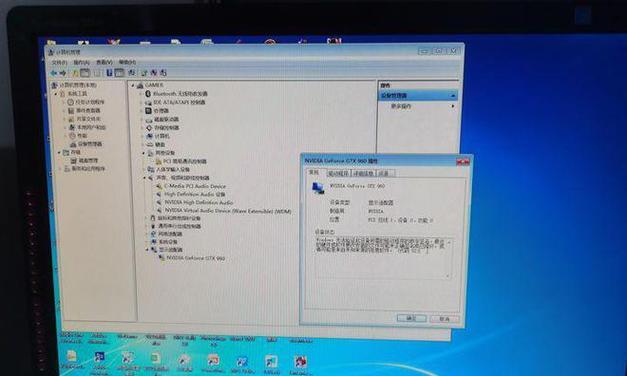Click the device status text box scrollbar down arrow
Image resolution: width=627 pixels, height=376 pixels.
448,276
